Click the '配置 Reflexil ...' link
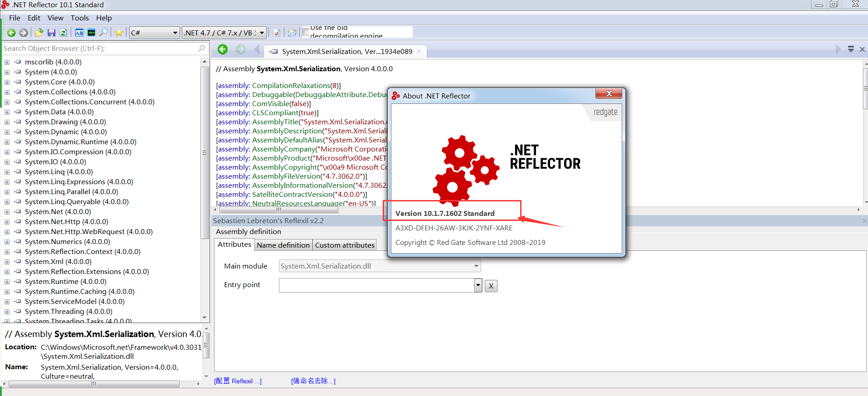Viewport: 868px width, 396px height. point(238,381)
